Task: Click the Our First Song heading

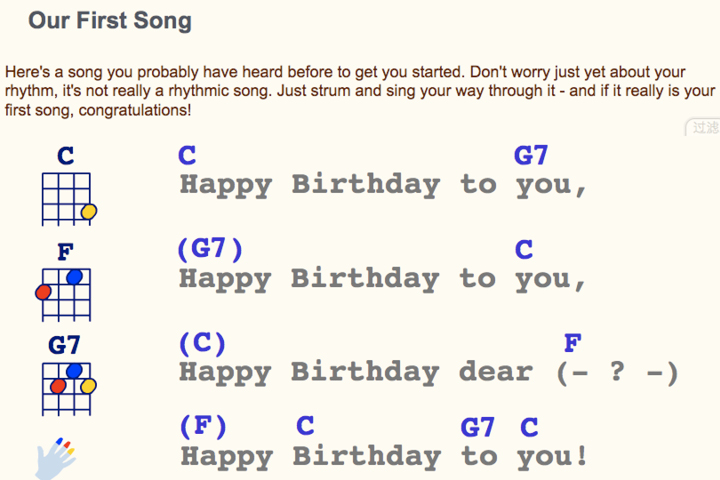Action: pos(110,21)
